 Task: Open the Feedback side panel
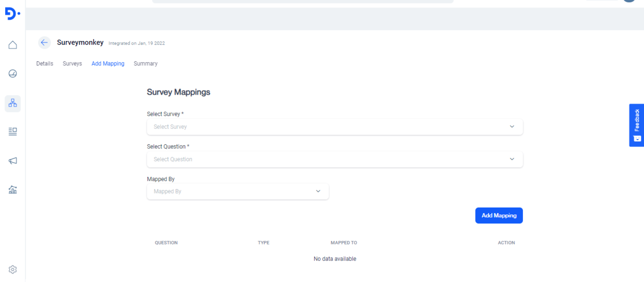click(636, 125)
